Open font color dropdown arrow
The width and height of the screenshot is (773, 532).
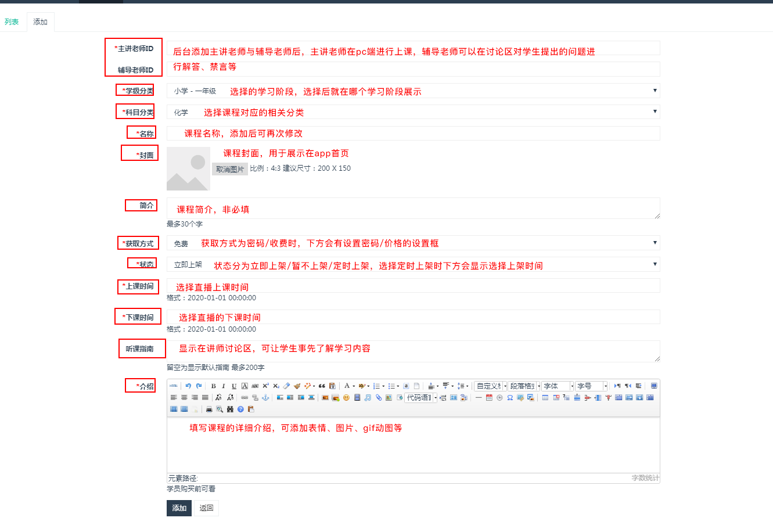point(354,386)
